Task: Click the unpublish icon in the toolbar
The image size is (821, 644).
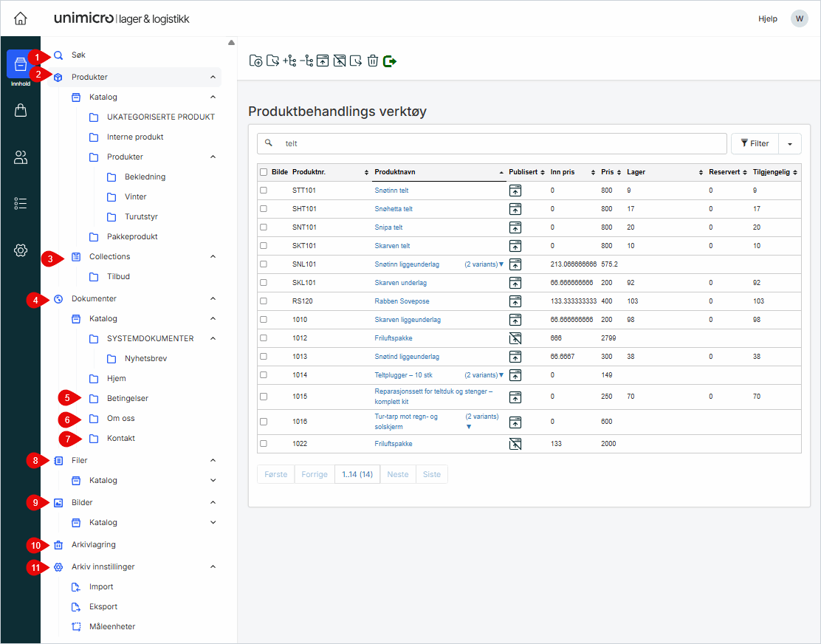Action: pyautogui.click(x=340, y=61)
